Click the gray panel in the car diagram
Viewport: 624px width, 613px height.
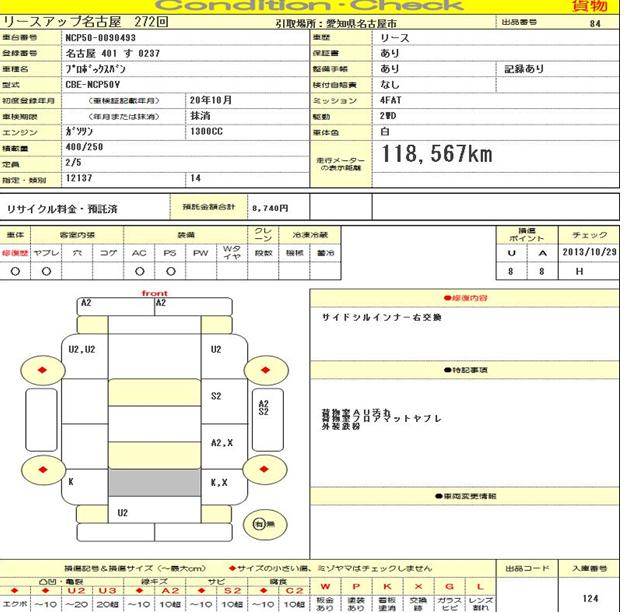tap(139, 481)
